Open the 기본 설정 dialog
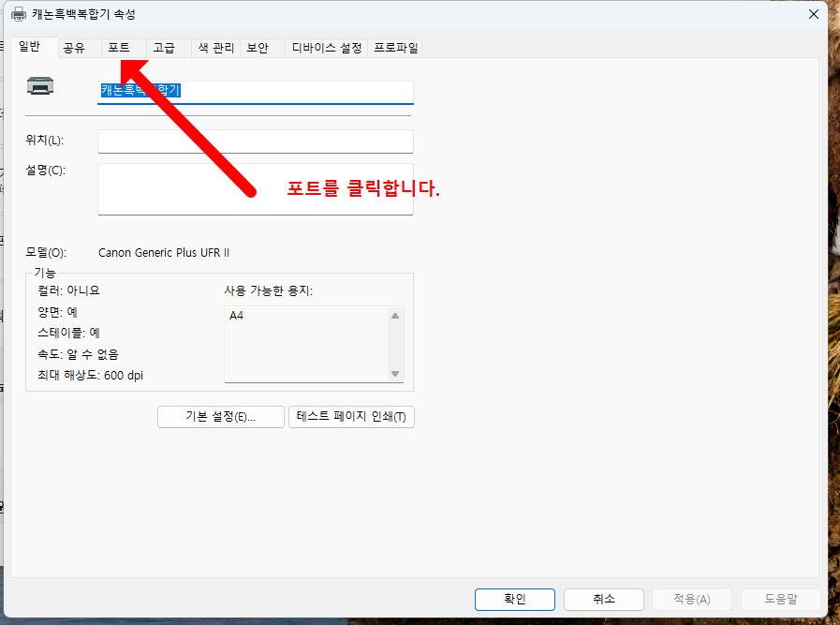The height and width of the screenshot is (625, 840). [x=220, y=417]
